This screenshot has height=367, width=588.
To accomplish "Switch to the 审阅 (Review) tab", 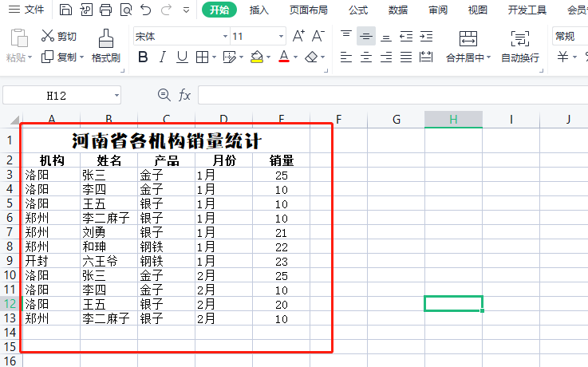I will tap(438, 10).
